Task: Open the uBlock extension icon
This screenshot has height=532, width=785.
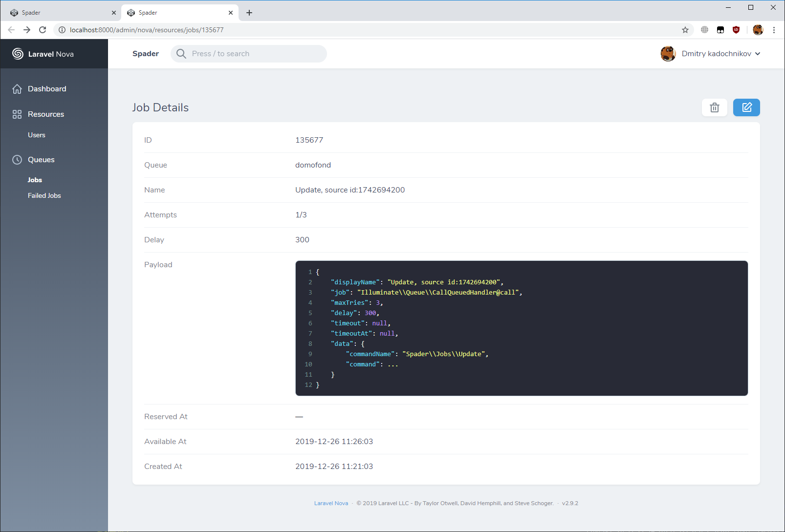Action: click(736, 30)
